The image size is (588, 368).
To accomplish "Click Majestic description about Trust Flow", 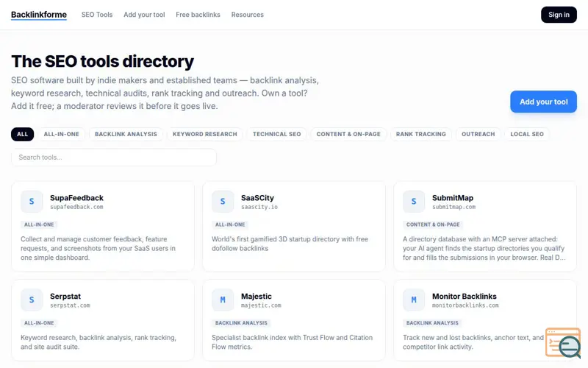I will (x=292, y=342).
